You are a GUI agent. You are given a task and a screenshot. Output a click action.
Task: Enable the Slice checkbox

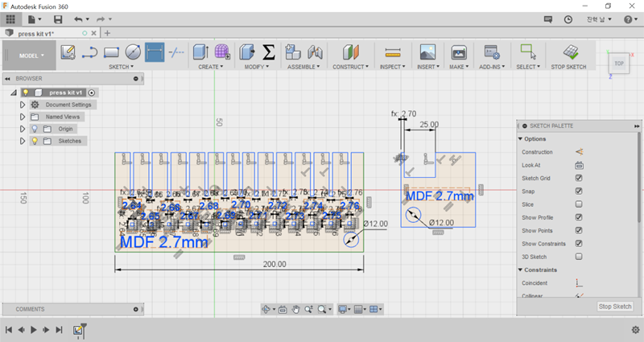(579, 204)
